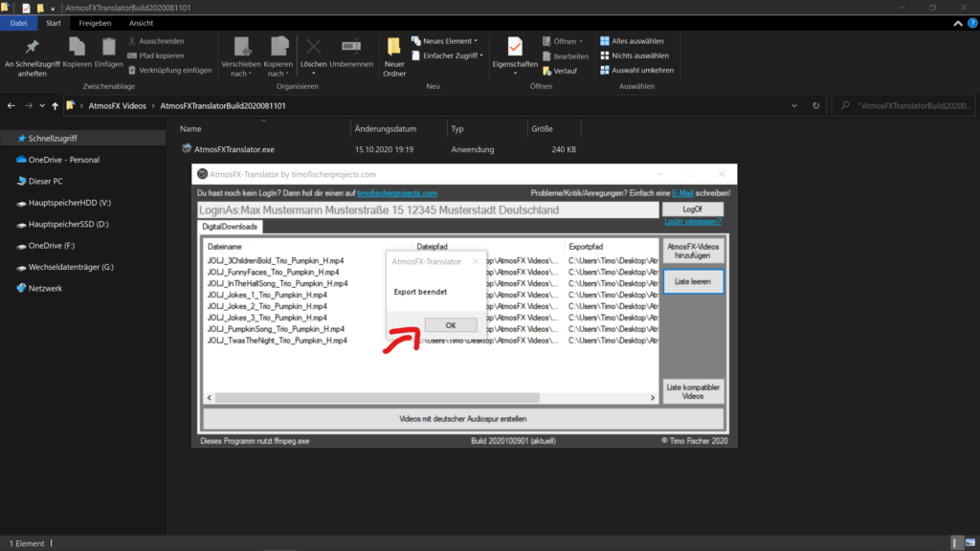This screenshot has height=551, width=980.
Task: Go back with the left arrow
Action: click(11, 105)
